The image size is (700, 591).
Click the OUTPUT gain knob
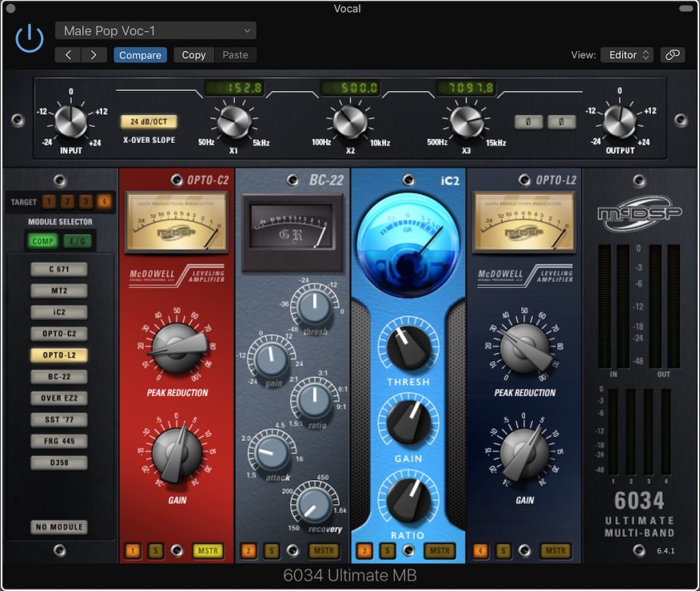(x=619, y=122)
